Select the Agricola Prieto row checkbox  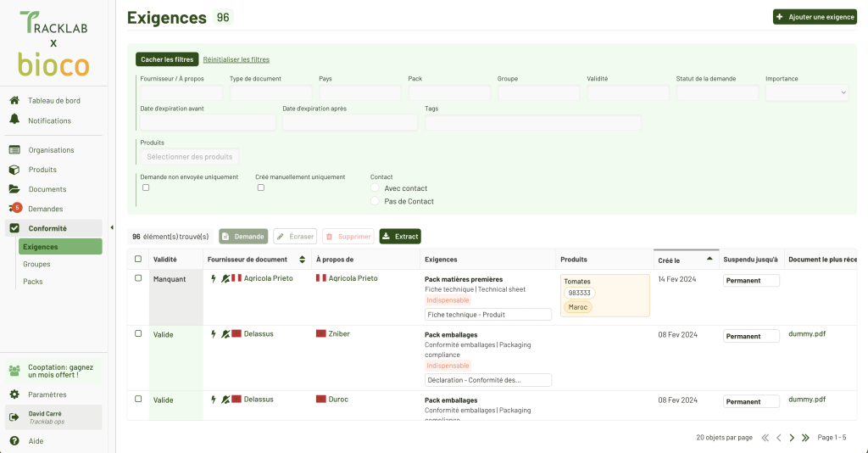[x=138, y=278]
